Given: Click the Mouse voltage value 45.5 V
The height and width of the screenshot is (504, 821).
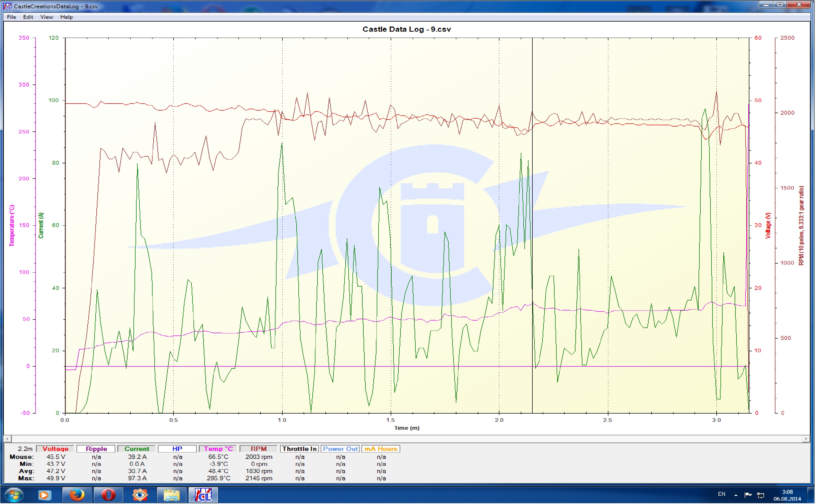Looking at the screenshot, I should [x=56, y=457].
